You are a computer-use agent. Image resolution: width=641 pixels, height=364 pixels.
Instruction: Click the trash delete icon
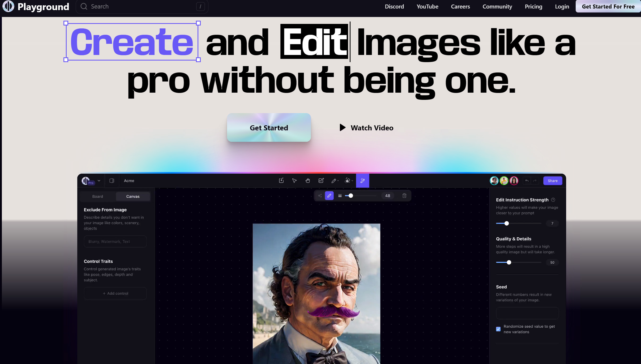(404, 196)
